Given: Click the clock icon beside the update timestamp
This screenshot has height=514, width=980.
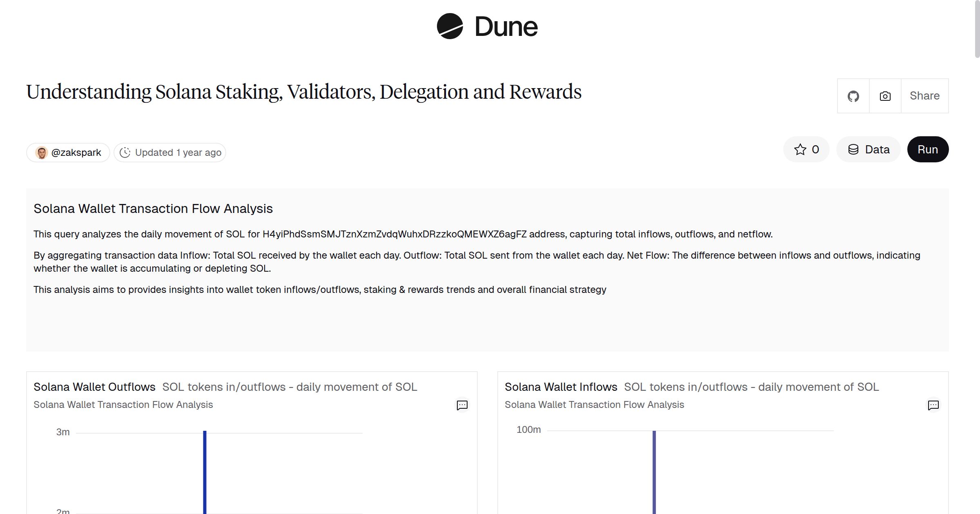Looking at the screenshot, I should (126, 152).
